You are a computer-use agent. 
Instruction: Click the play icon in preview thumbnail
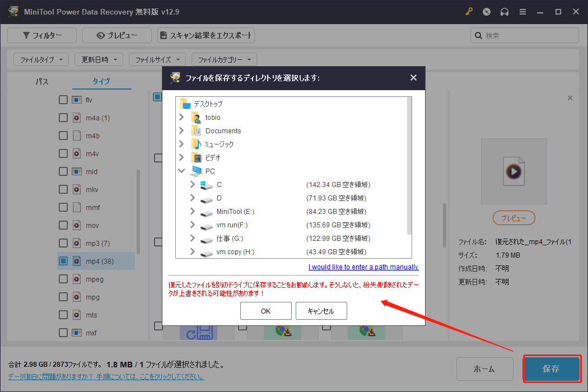pyautogui.click(x=514, y=171)
